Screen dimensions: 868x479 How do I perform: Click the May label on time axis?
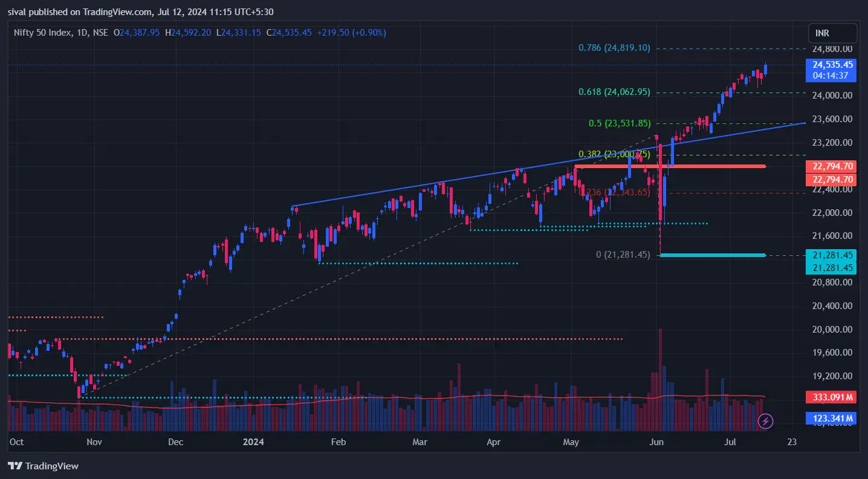click(571, 442)
